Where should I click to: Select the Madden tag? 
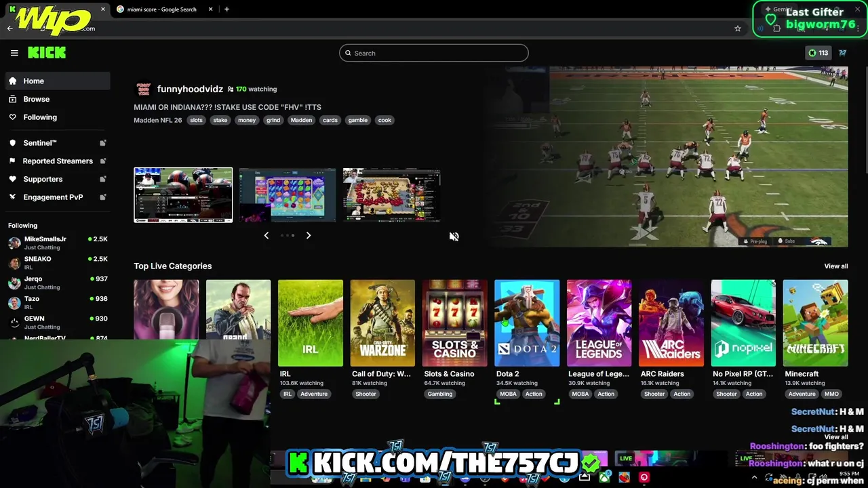point(301,120)
